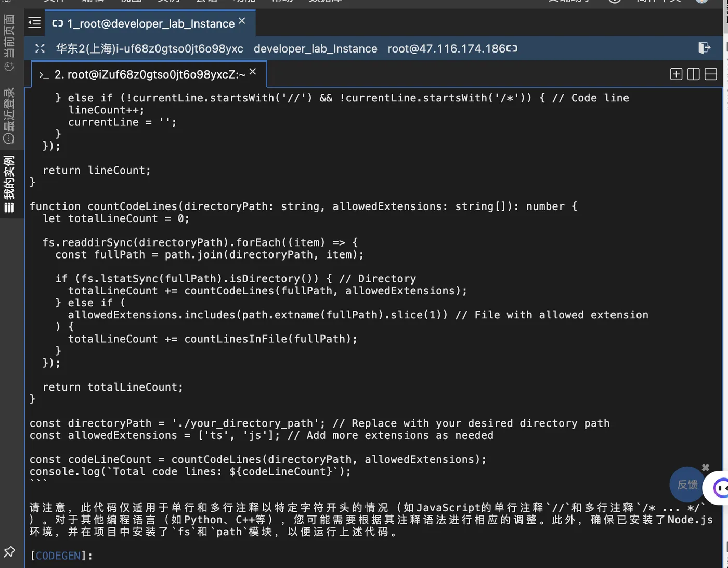Screen dimensions: 728x568
Task: Split the terminal into stacked rows
Action: point(710,74)
